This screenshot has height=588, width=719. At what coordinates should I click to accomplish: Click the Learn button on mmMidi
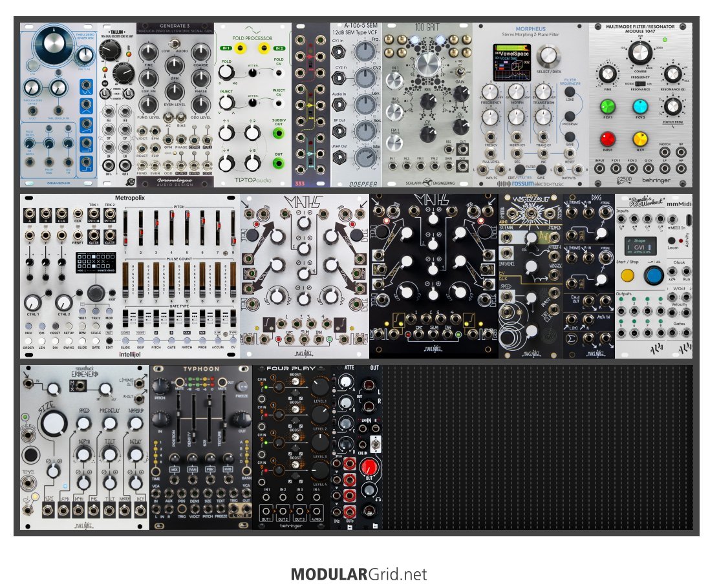pyautogui.click(x=672, y=240)
